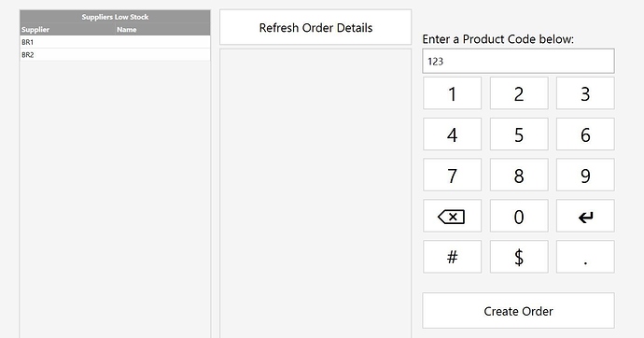Tap keypad number 8
The height and width of the screenshot is (338, 644).
tap(519, 175)
